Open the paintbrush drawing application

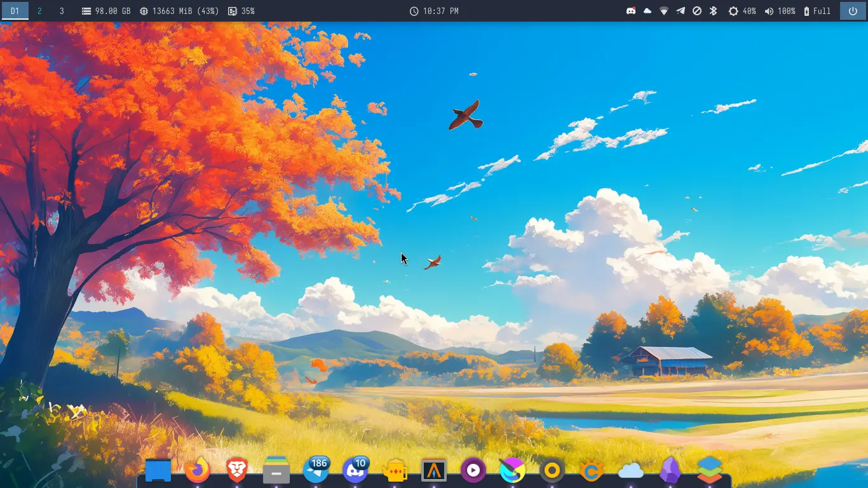pyautogui.click(x=513, y=470)
